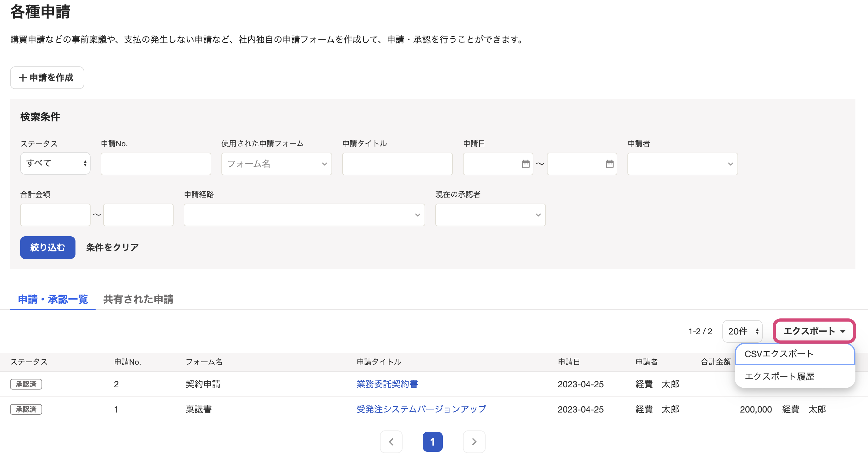Click the 申請日 column header

coord(569,362)
